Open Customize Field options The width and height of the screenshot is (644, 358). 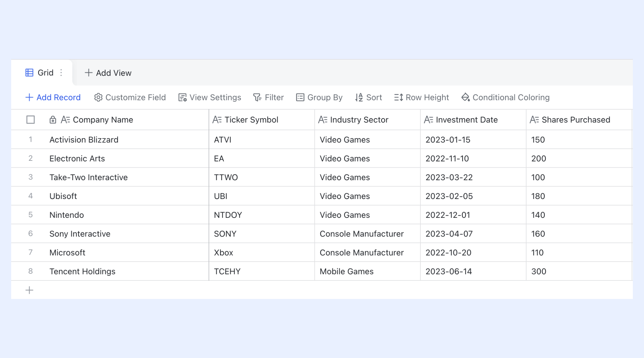[x=130, y=98]
